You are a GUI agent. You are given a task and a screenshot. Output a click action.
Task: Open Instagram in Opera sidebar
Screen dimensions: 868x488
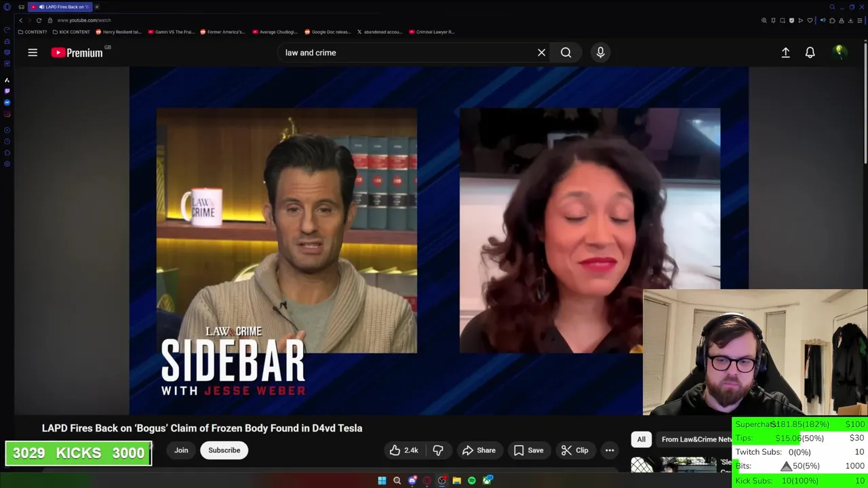tap(7, 113)
